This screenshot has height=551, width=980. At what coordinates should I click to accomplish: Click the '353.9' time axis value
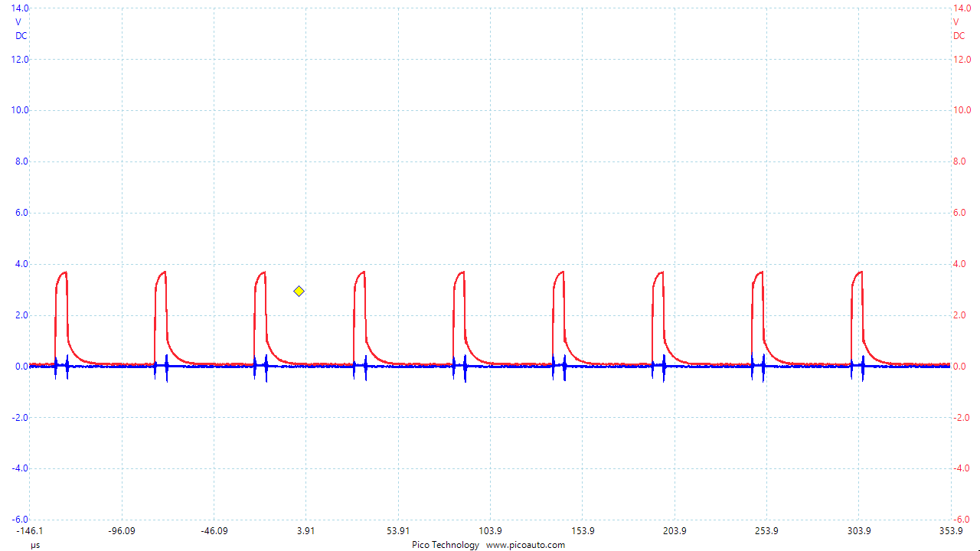coord(951,531)
